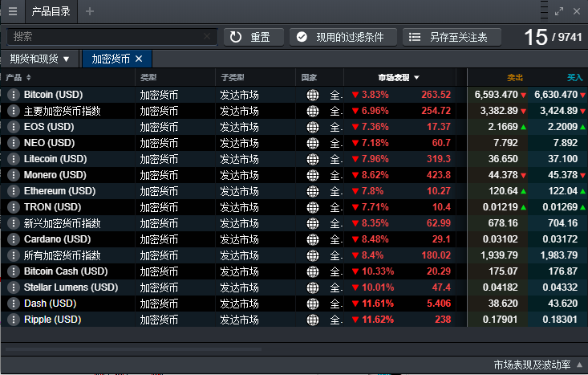
Task: Click the 卖出 column header
Action: tap(515, 78)
